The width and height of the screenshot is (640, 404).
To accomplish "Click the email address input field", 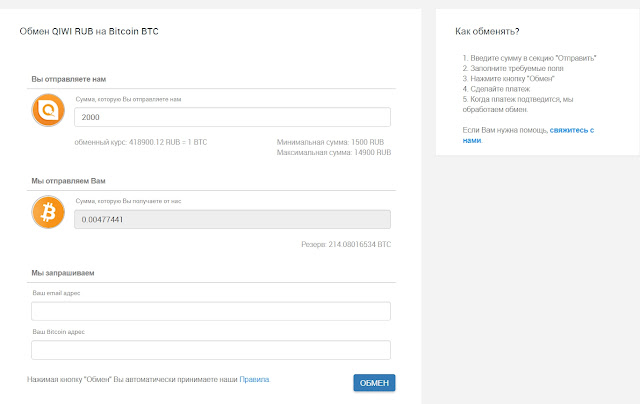I will click(211, 311).
